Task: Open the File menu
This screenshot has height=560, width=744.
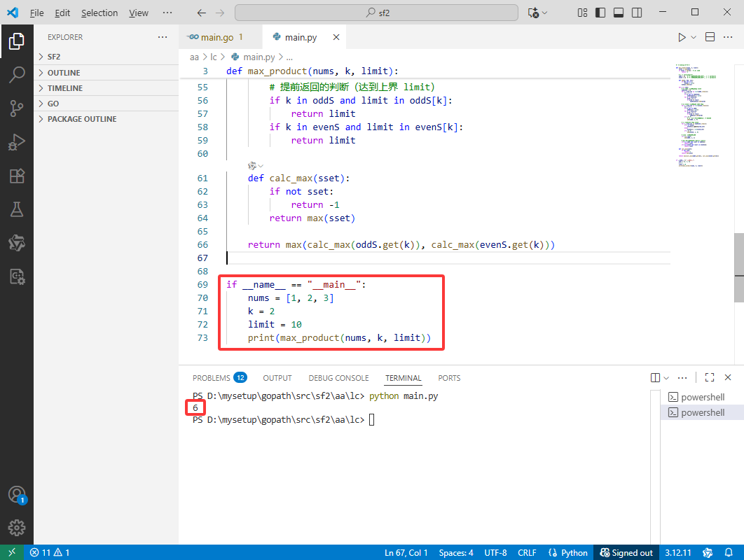Action: [x=36, y=13]
